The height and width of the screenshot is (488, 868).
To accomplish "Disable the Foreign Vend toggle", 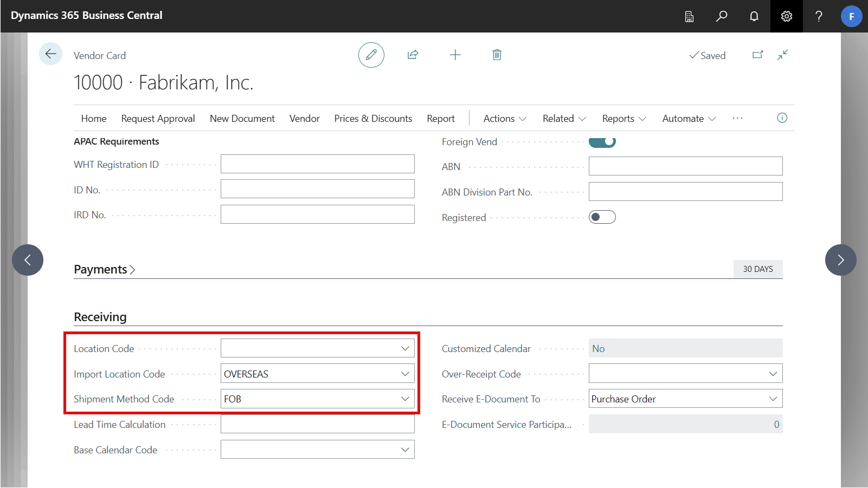I will click(602, 142).
